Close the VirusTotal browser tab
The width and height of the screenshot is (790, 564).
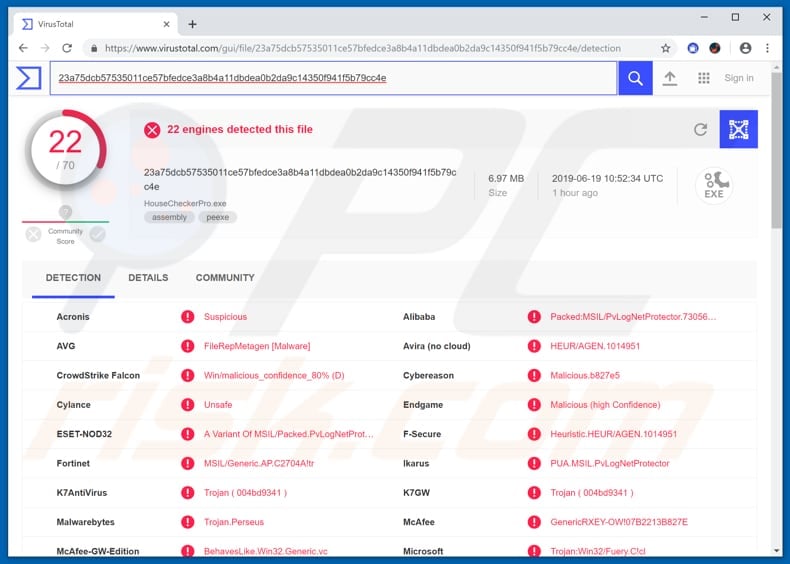167,24
